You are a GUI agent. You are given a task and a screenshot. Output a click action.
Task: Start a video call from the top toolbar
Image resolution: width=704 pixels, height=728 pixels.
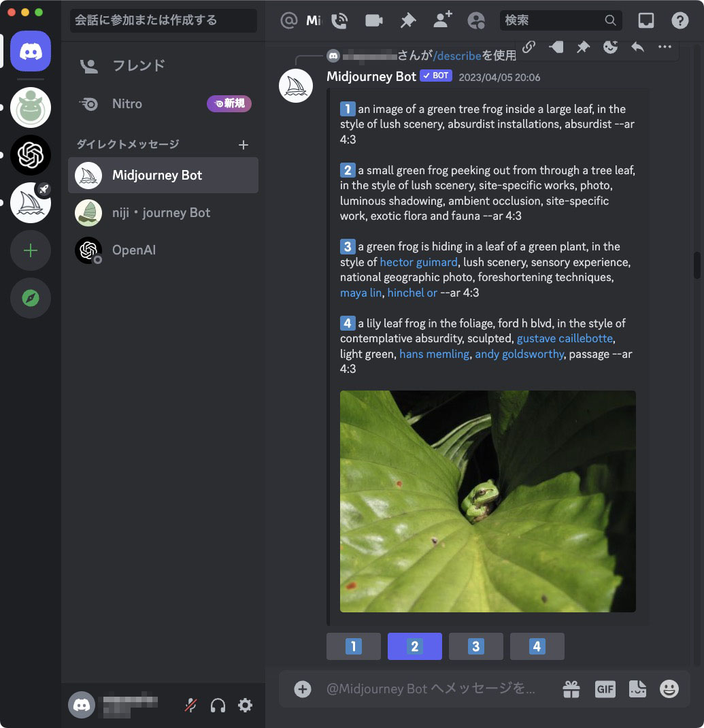pos(373,20)
